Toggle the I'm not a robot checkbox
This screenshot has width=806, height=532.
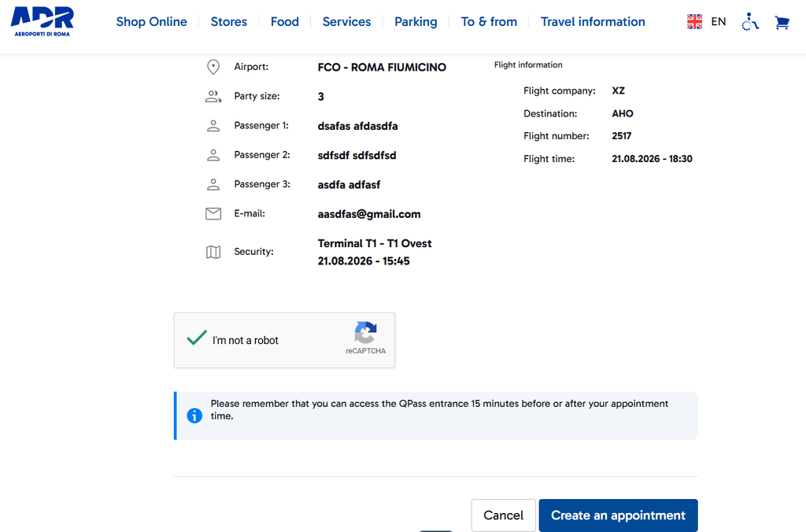coord(196,338)
